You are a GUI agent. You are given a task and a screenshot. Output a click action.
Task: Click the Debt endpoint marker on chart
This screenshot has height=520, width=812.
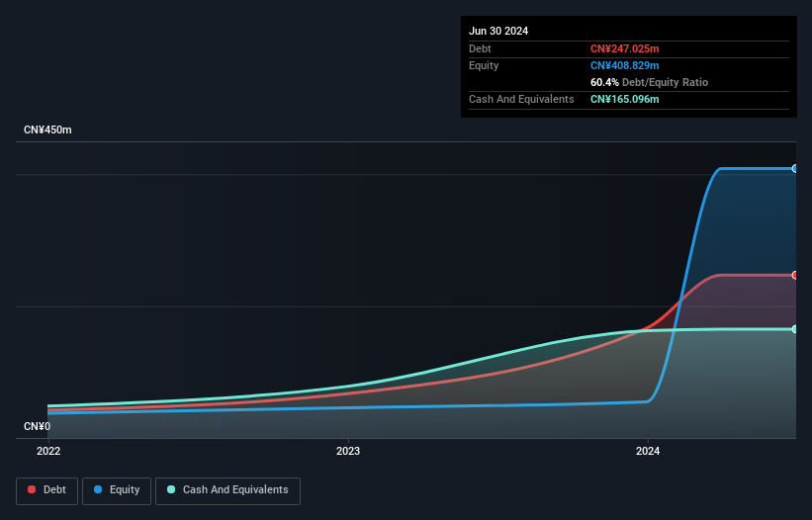(795, 275)
